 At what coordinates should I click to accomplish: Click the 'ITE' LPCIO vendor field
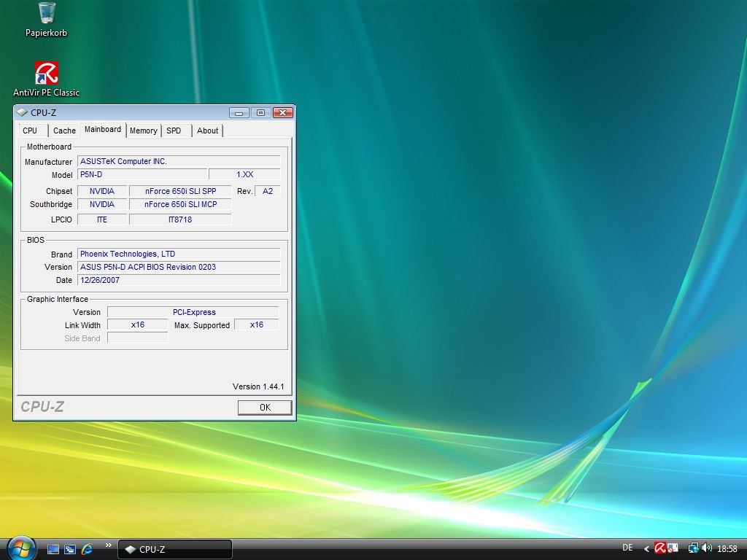(x=102, y=219)
